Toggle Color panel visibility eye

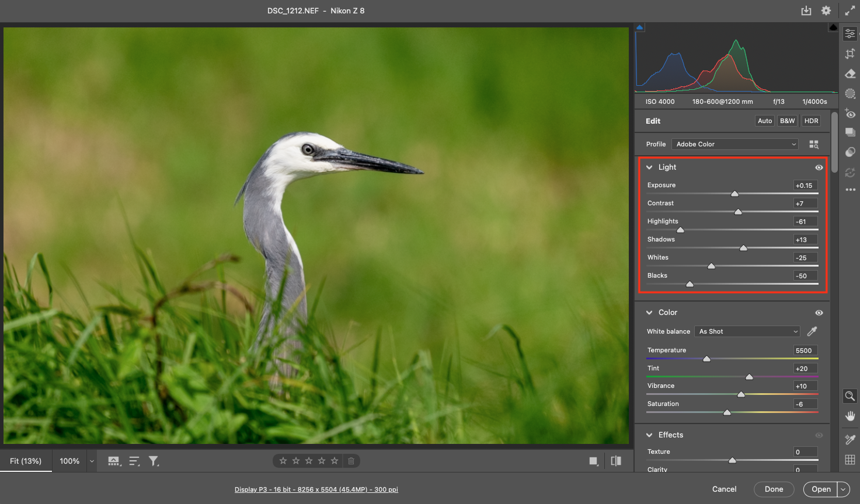819,313
